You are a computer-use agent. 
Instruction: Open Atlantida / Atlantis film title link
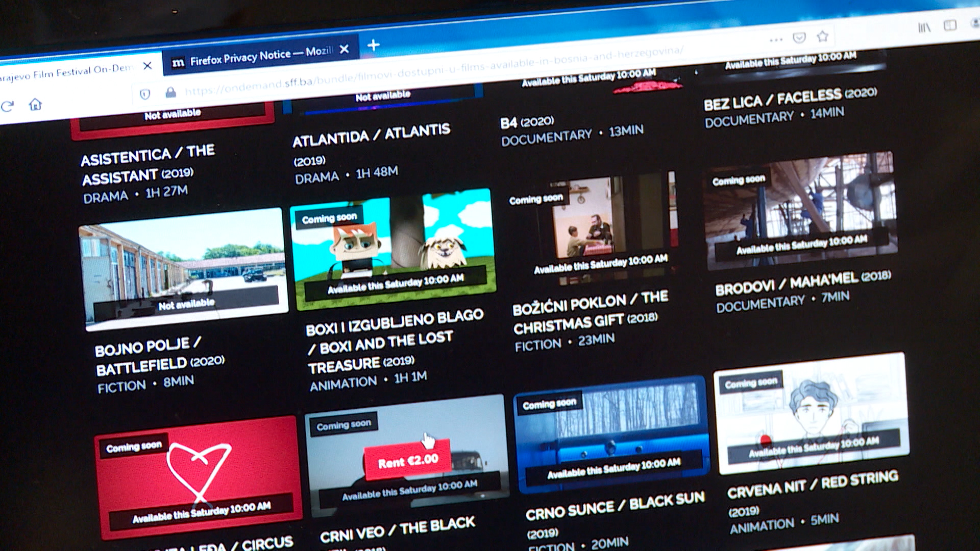pos(371,135)
